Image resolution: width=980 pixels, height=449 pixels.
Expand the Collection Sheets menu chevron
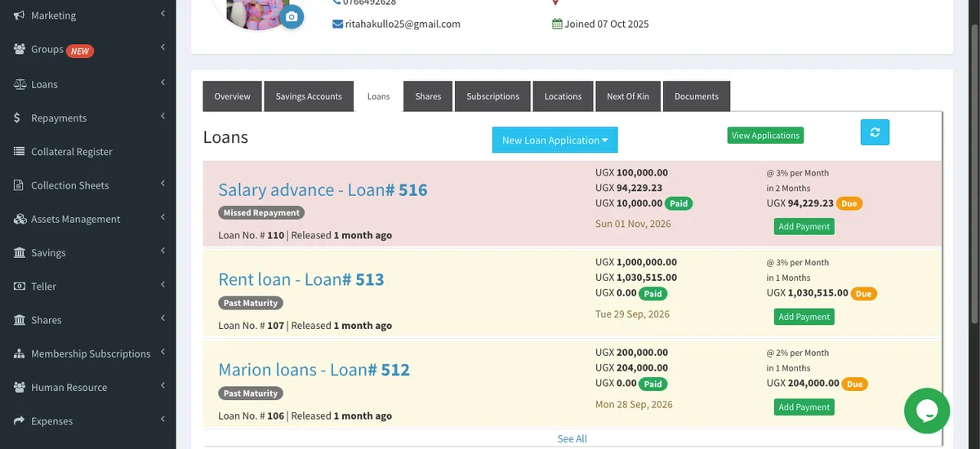point(163,184)
